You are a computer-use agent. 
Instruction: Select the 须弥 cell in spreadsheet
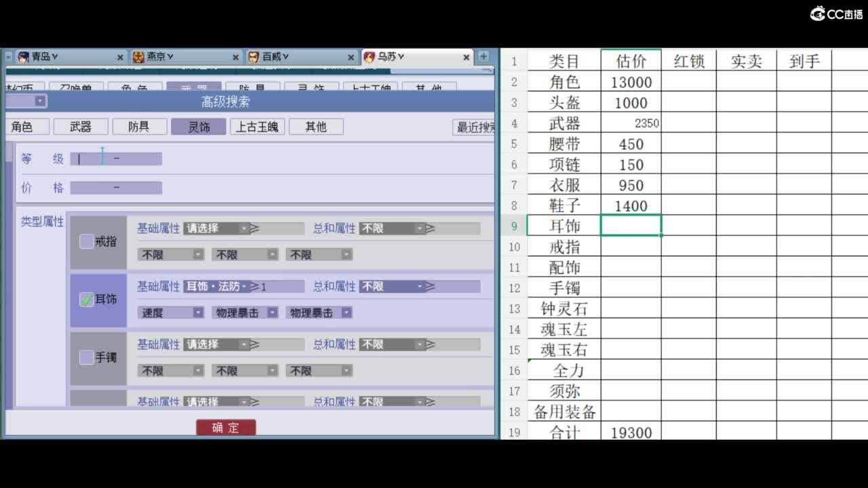click(564, 391)
